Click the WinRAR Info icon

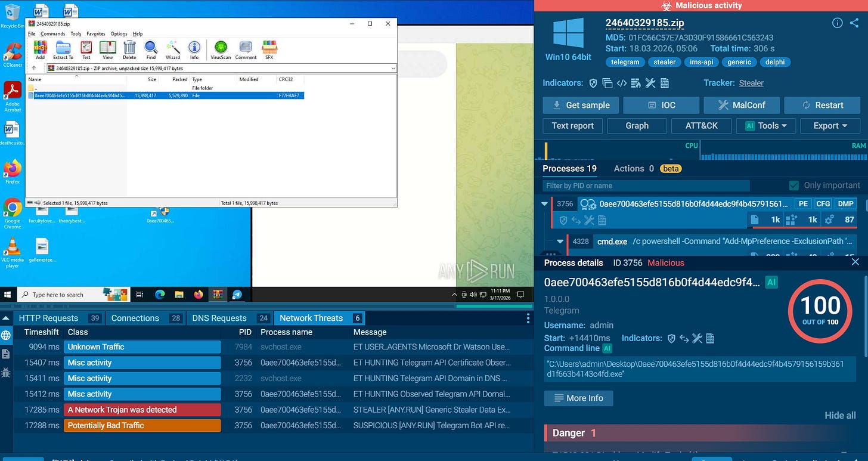point(194,49)
